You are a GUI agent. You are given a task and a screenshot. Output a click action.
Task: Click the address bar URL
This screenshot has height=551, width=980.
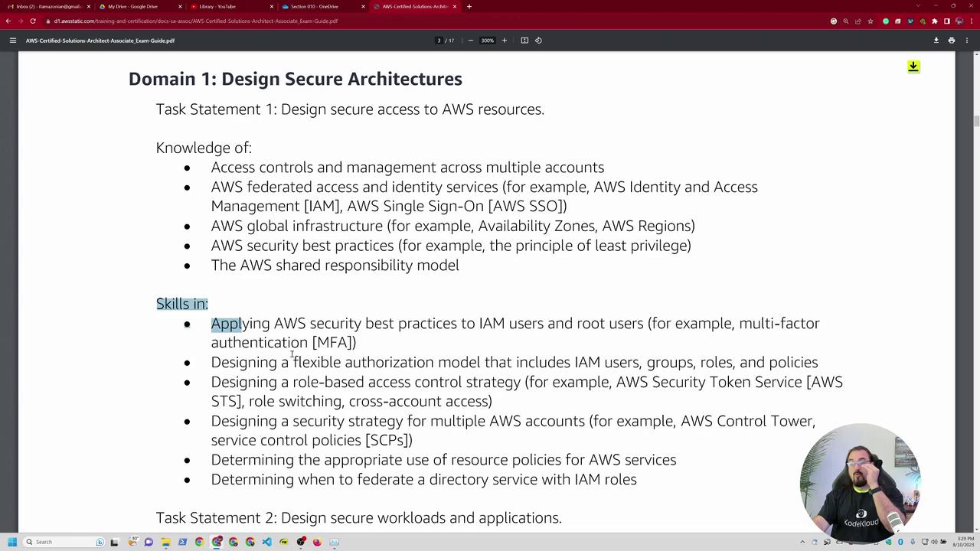(x=196, y=21)
